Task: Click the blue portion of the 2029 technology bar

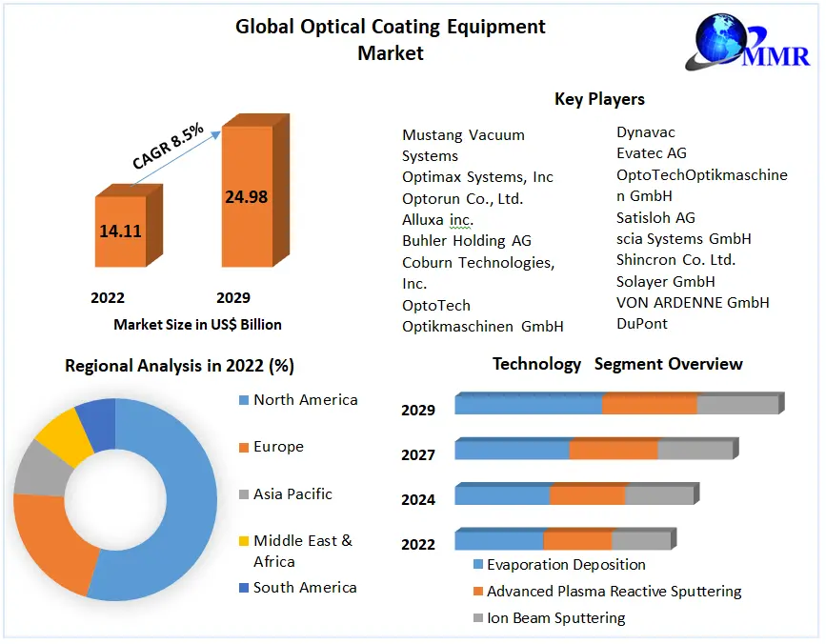Action: (528, 405)
